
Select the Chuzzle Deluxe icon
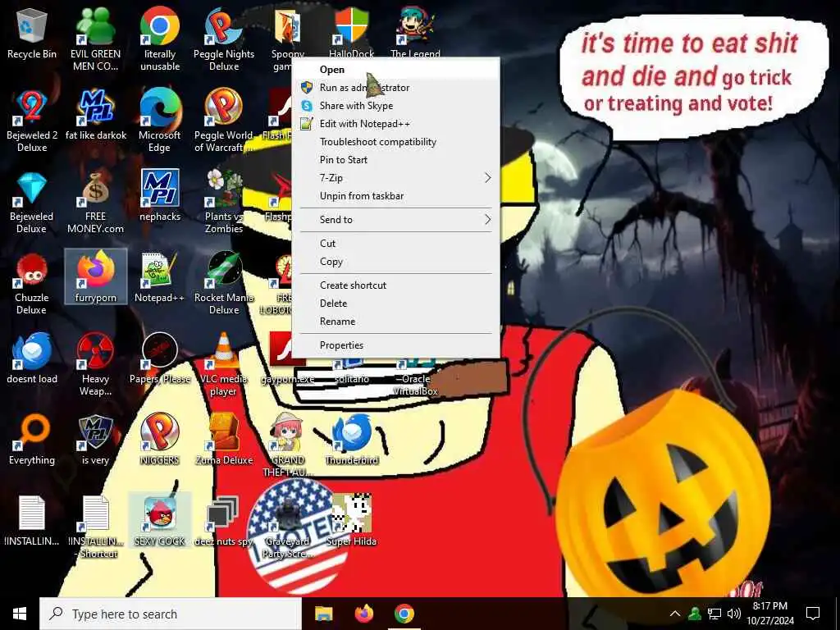pos(32,283)
